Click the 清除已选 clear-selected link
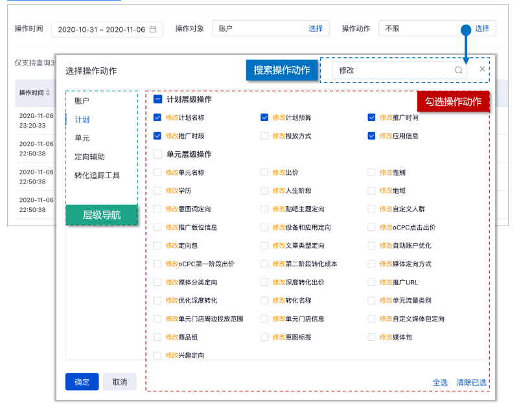 [471, 383]
